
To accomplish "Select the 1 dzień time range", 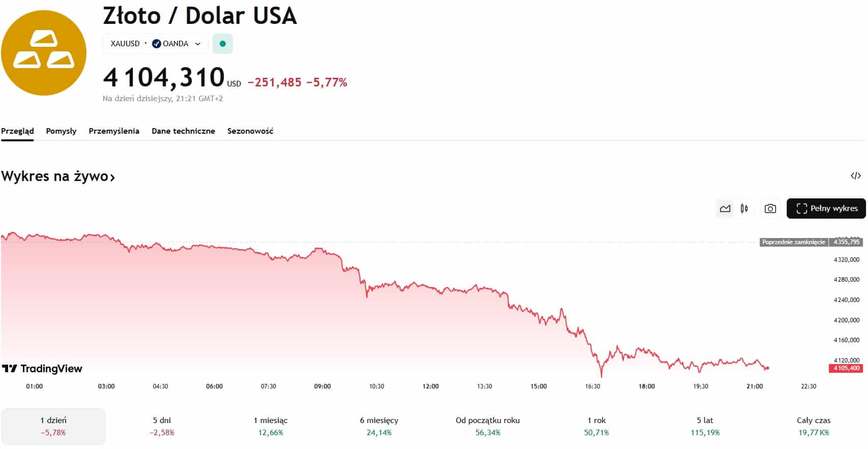I will [53, 426].
